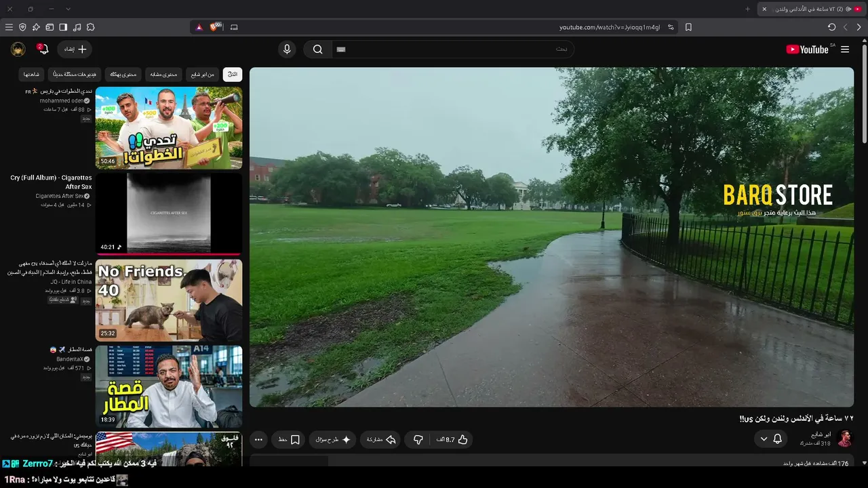Image resolution: width=868 pixels, height=488 pixels.
Task: Open the YouTube notifications bell with badge
Action: pyautogui.click(x=42, y=49)
